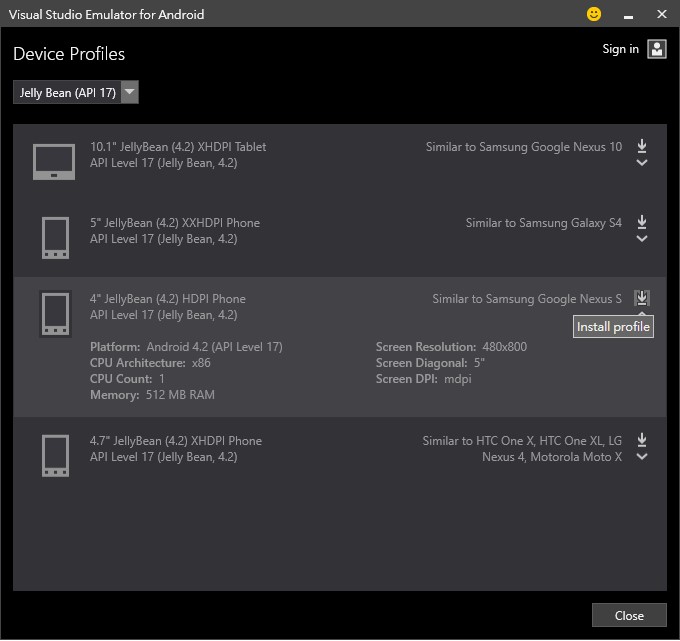The width and height of the screenshot is (680, 641).
Task: Minimize the Visual Studio Emulator window
Action: point(628,16)
